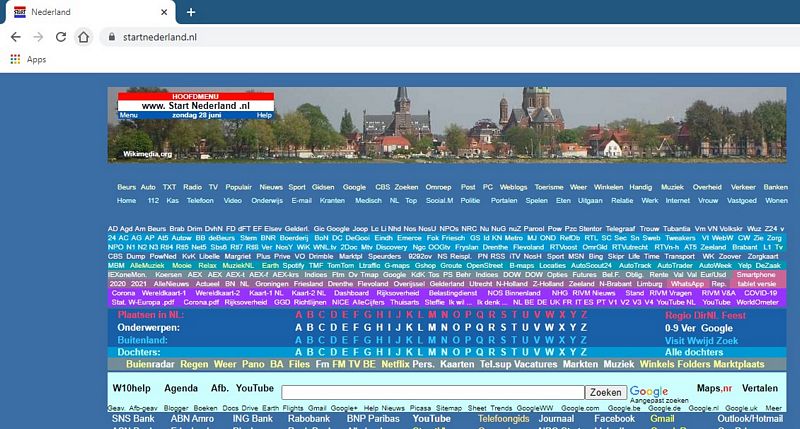Close the Nederland tab

[x=164, y=12]
